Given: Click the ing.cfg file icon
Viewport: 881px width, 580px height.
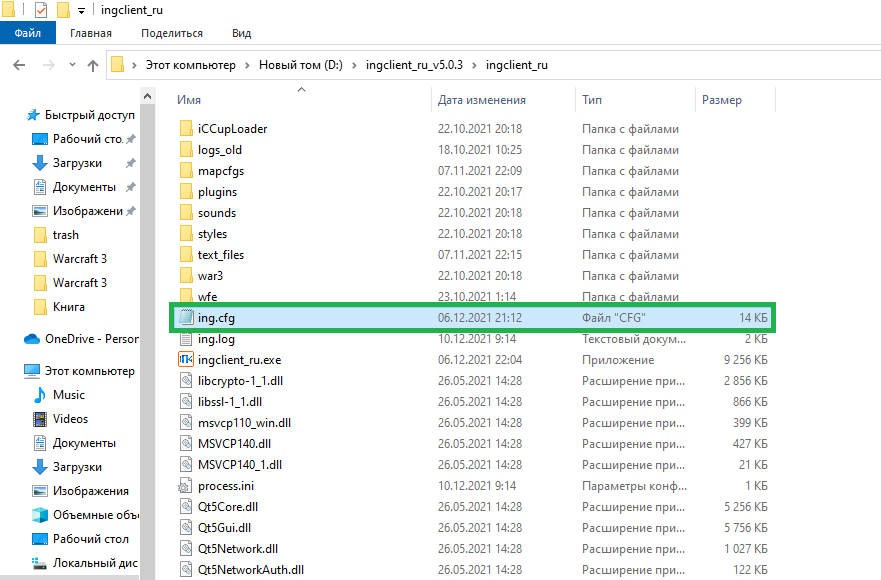Looking at the screenshot, I should click(185, 318).
